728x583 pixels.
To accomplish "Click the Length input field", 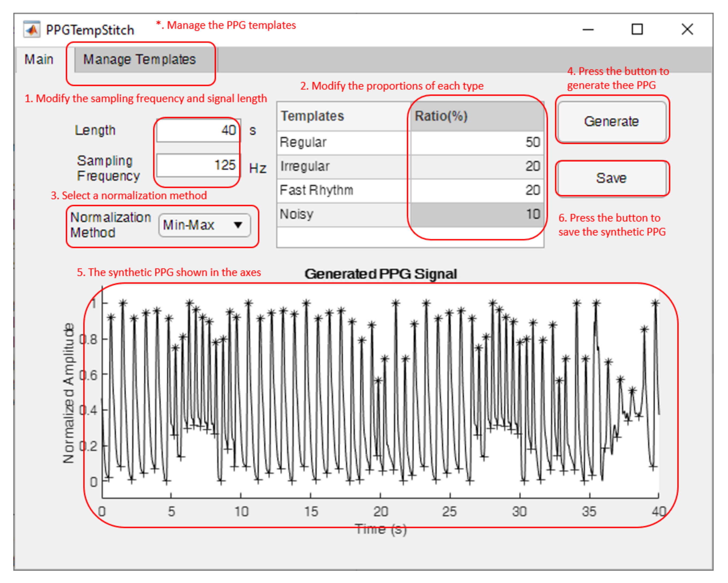I will click(198, 130).
